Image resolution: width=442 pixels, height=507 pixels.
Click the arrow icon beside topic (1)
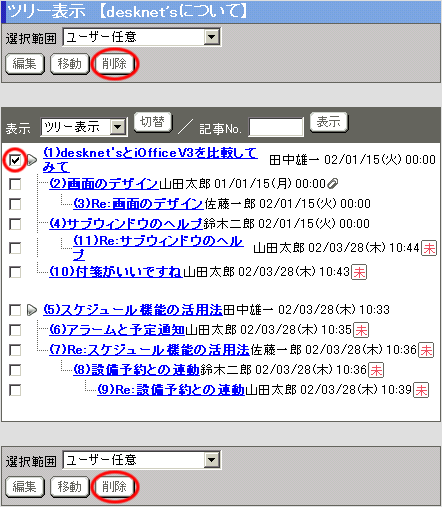pos(32,160)
